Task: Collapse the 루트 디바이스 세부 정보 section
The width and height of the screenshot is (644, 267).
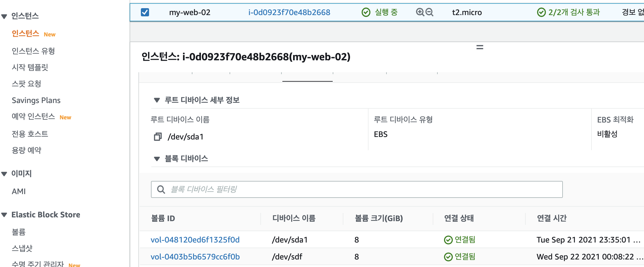Action: pos(157,100)
